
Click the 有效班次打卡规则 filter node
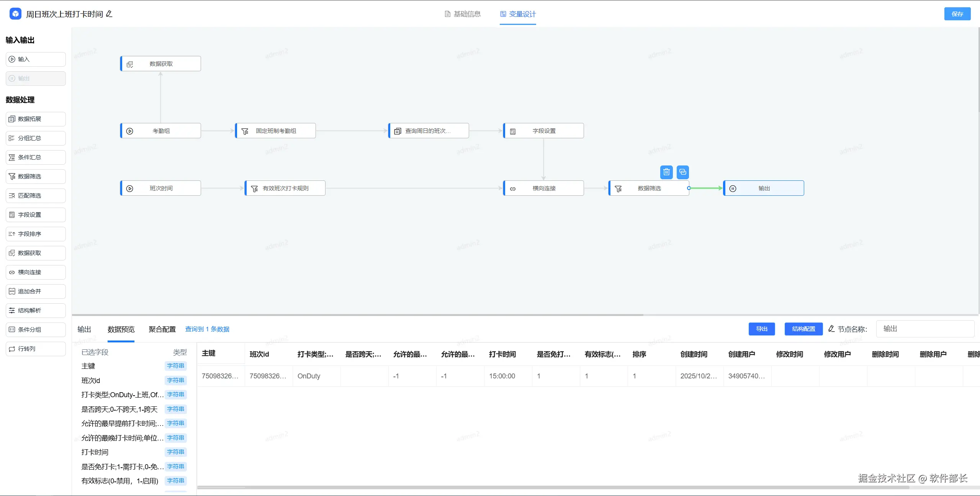[x=285, y=188]
